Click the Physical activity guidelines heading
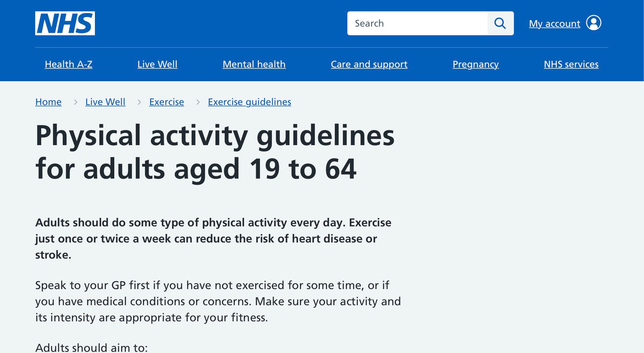The image size is (644, 353). 215,152
